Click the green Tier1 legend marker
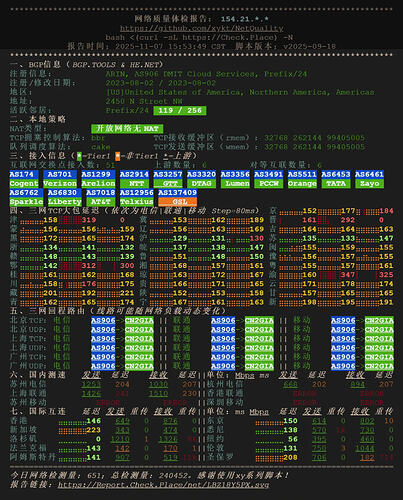Screen dimensions: 403x500 [79, 156]
